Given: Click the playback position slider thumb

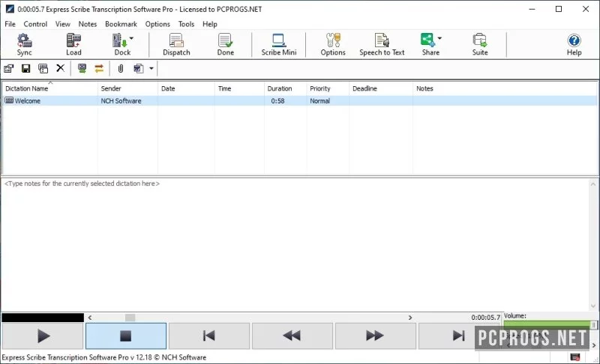Looking at the screenshot, I should point(130,318).
